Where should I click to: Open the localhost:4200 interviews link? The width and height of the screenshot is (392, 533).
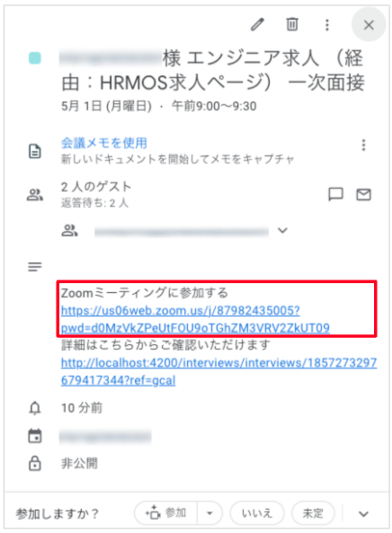[x=219, y=371]
